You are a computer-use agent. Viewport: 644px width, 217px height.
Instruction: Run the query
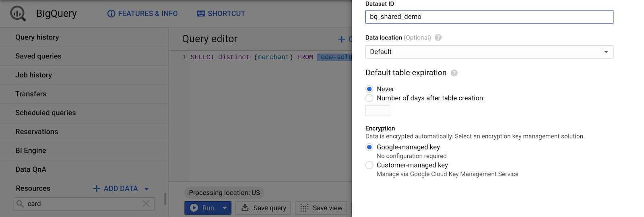coord(202,208)
